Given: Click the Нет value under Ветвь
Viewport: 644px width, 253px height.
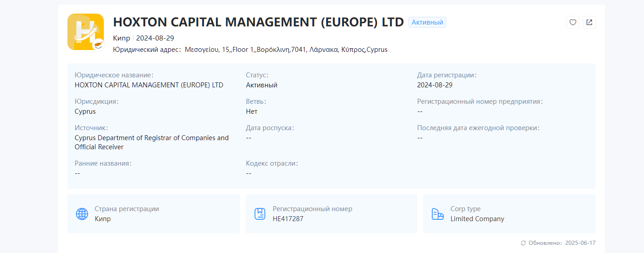Looking at the screenshot, I should (x=251, y=111).
